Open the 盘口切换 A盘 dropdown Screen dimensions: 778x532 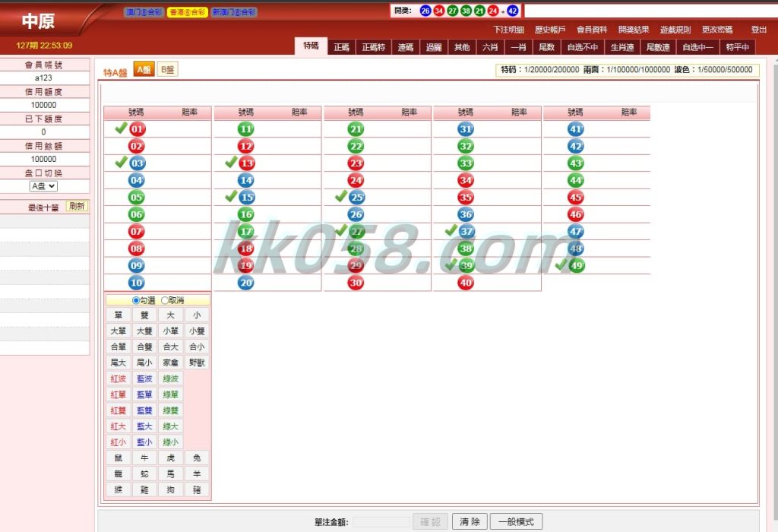[x=43, y=186]
